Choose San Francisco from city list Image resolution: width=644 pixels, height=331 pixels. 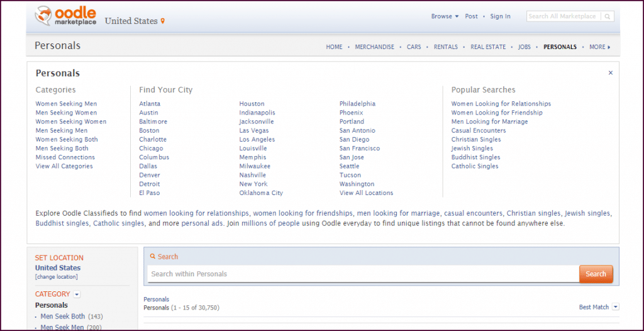point(360,149)
